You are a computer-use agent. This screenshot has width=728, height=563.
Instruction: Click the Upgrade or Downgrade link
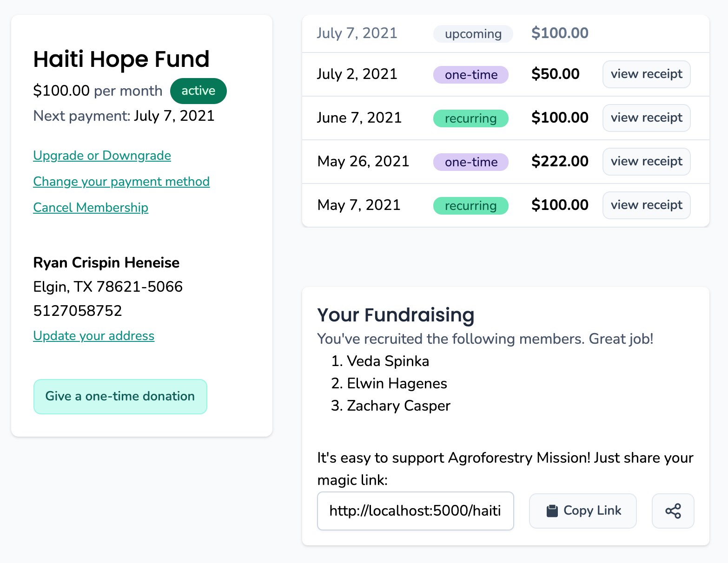102,156
